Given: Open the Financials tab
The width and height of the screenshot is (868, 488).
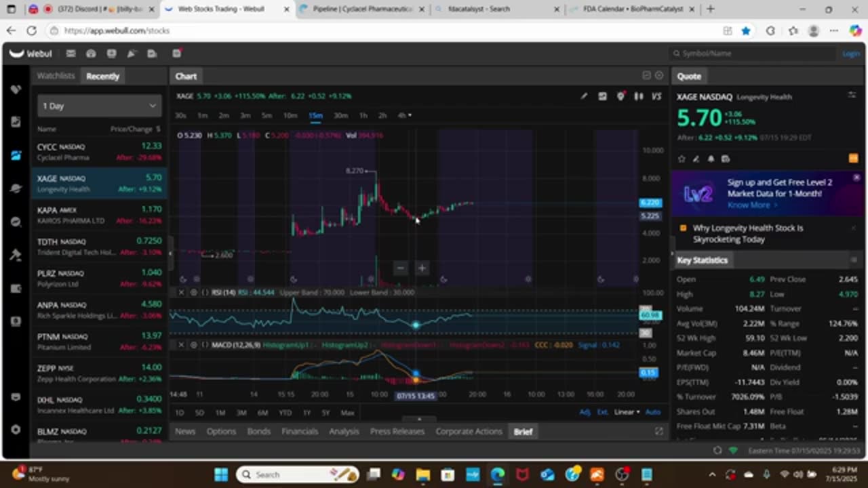Looking at the screenshot, I should click(x=300, y=431).
